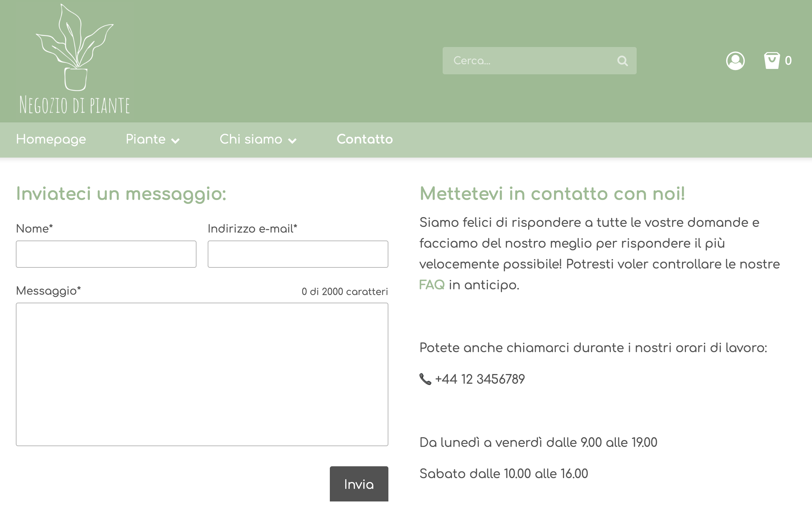812x509 pixels.
Task: Click inside the Nome input field
Action: (x=106, y=254)
